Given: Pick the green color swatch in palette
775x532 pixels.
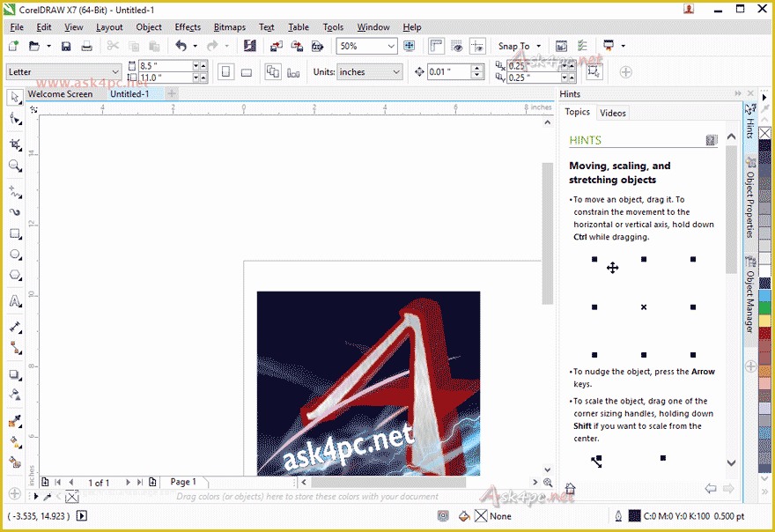Looking at the screenshot, I should 764,308.
